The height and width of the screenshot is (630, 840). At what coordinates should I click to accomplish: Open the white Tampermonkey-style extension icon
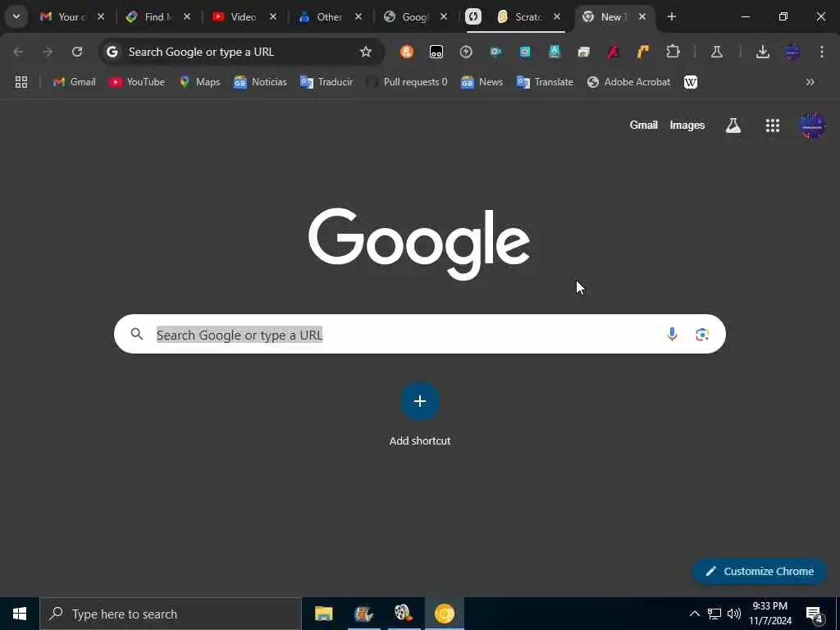[x=436, y=52]
